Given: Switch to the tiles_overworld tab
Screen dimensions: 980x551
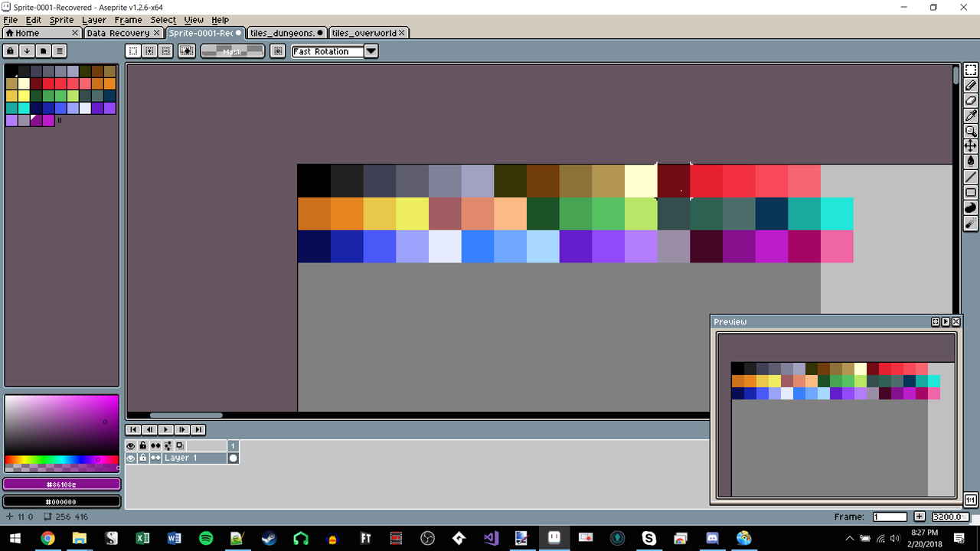Looking at the screenshot, I should pyautogui.click(x=368, y=33).
